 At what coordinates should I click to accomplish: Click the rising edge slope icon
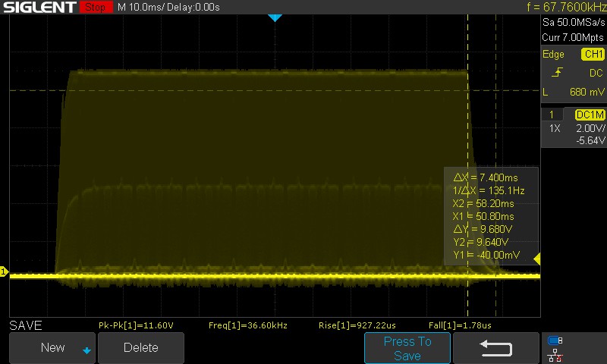point(557,72)
